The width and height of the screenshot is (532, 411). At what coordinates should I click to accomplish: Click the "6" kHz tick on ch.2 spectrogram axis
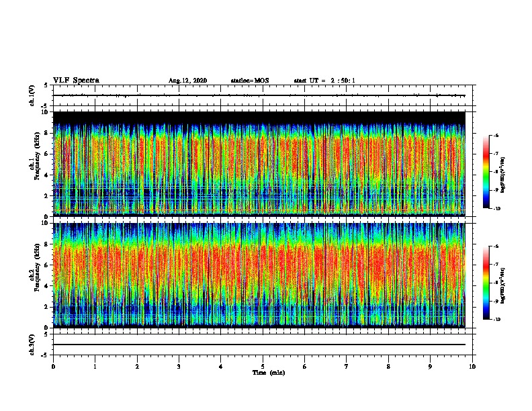click(46, 265)
